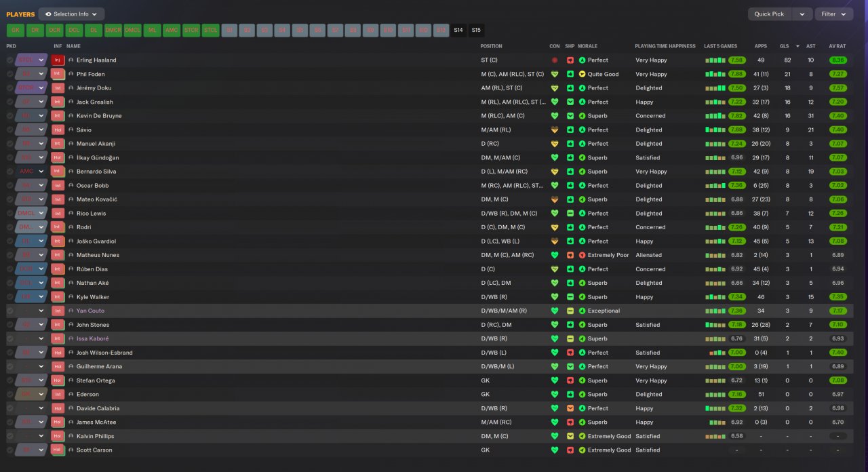Open Kyle Walker's picked position dropdown
The height and width of the screenshot is (472, 868).
(x=31, y=297)
